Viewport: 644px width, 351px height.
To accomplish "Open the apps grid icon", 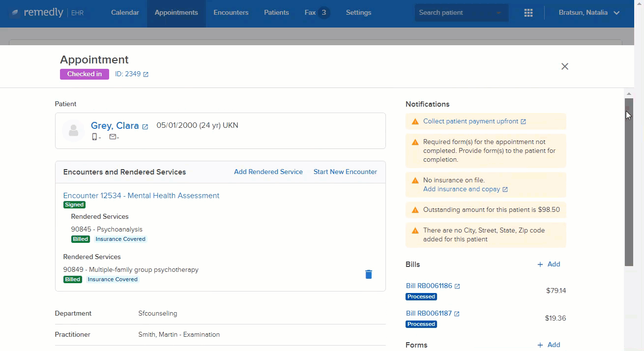I will point(528,13).
